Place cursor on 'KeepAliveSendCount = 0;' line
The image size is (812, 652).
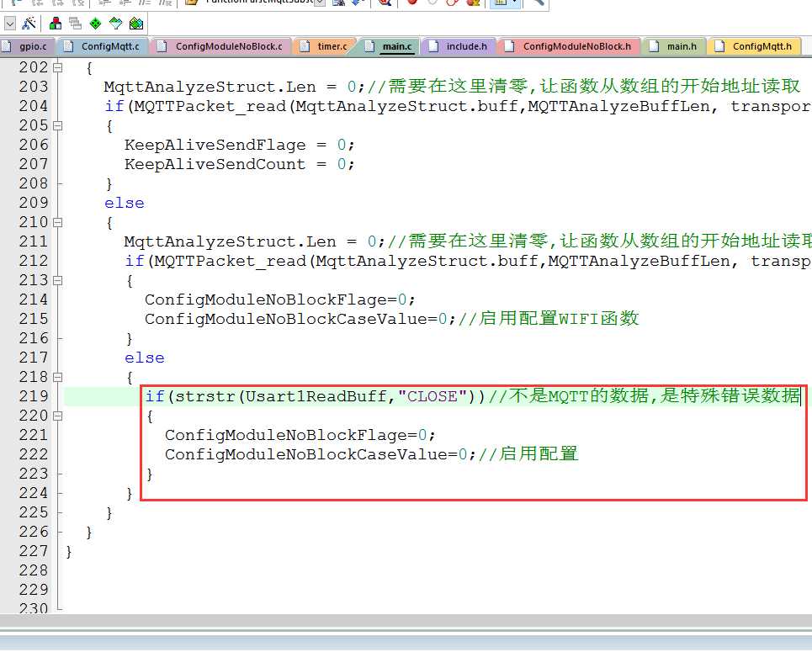240,164
